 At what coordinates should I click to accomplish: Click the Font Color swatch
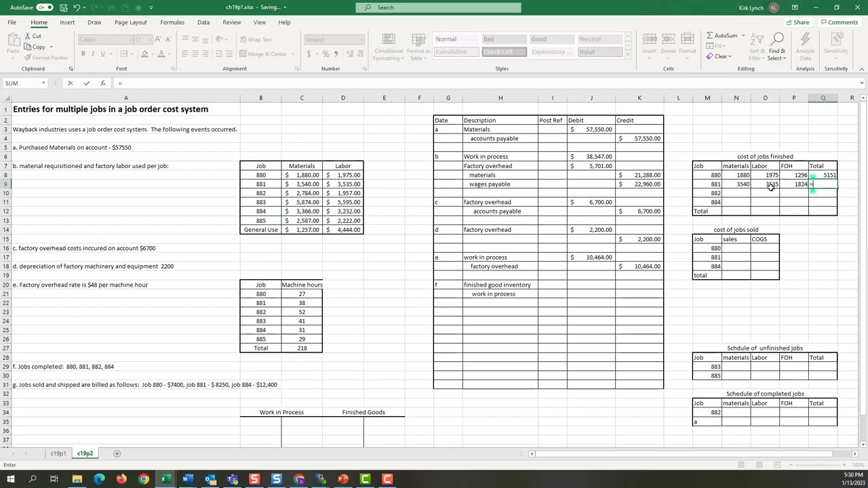coord(161,54)
